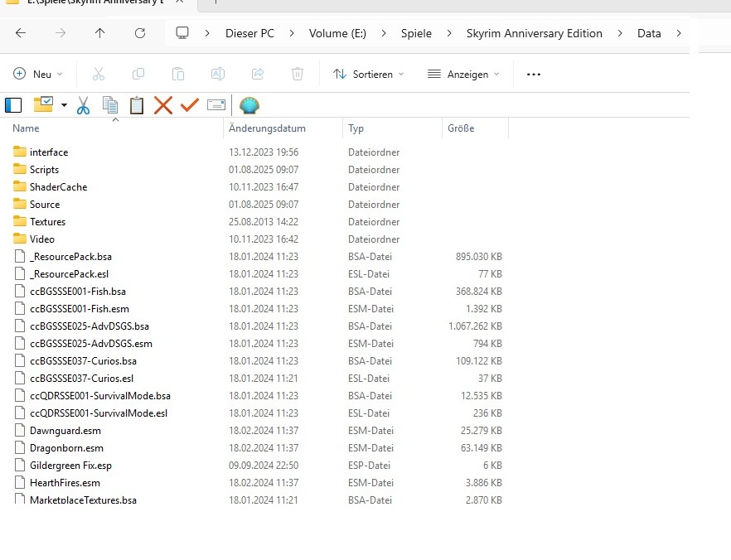The height and width of the screenshot is (560, 731).
Task: Click the scissors cut icon in classic toolbar
Action: click(83, 105)
